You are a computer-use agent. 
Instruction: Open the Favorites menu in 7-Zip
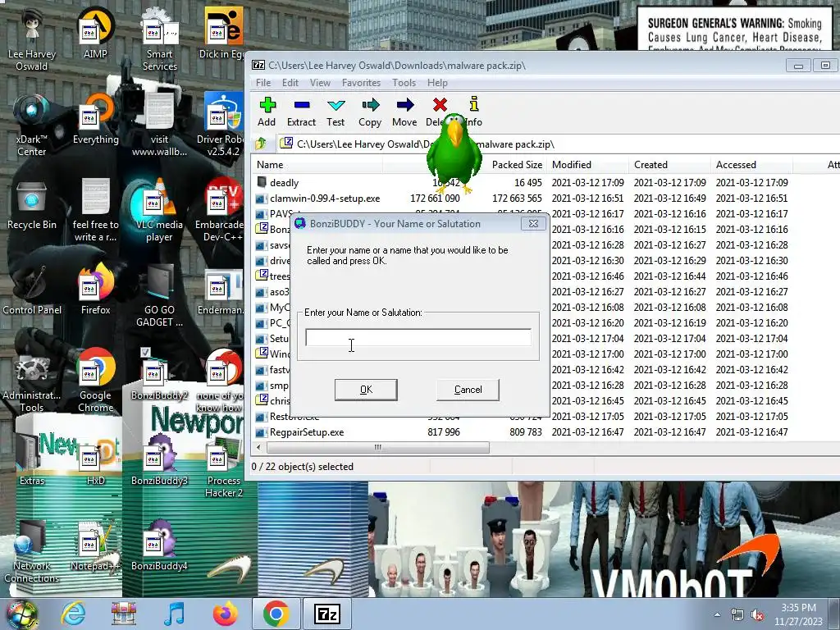(x=361, y=83)
